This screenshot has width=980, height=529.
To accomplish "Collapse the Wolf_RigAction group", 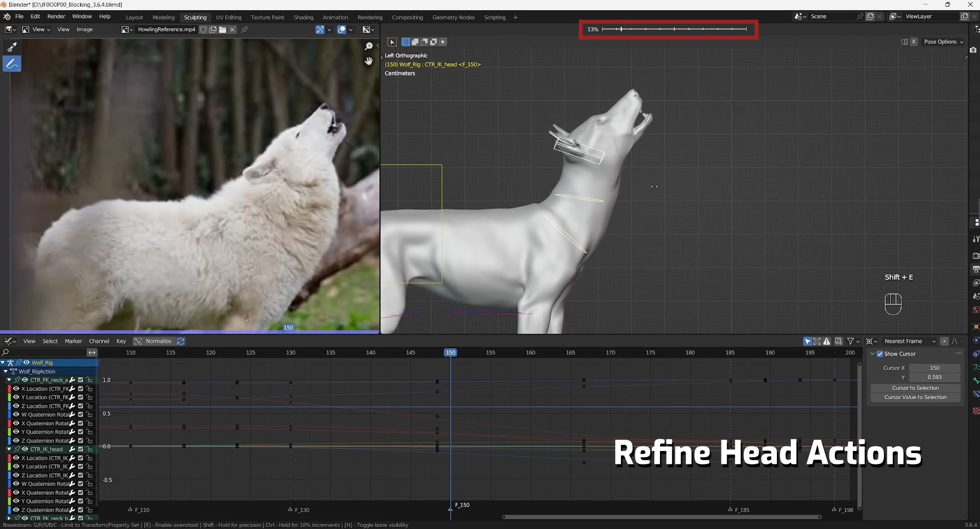I will pyautogui.click(x=6, y=371).
